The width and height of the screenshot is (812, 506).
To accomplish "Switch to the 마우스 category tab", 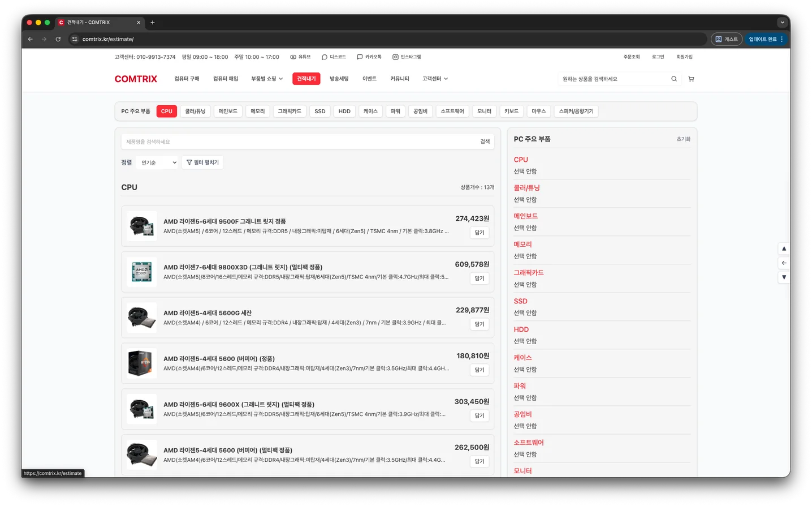I will 539,112.
